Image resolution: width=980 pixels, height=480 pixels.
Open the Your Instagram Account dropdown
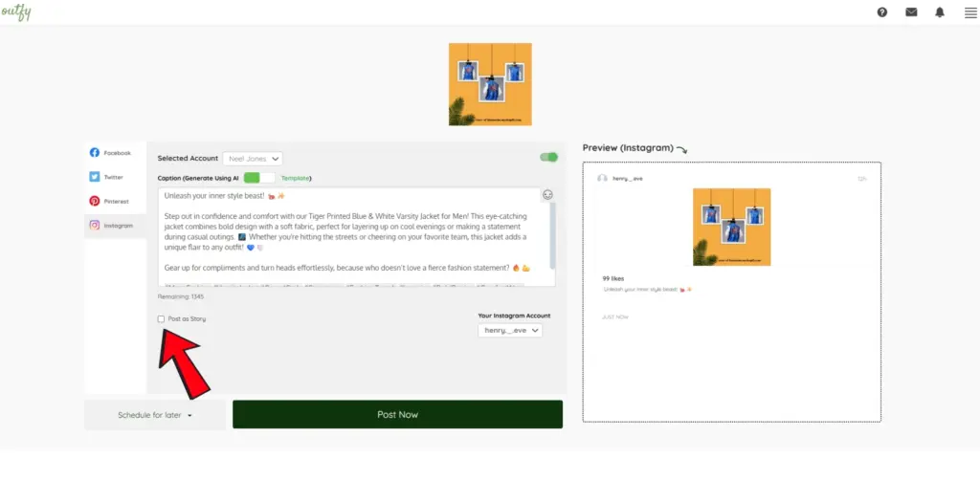(511, 330)
